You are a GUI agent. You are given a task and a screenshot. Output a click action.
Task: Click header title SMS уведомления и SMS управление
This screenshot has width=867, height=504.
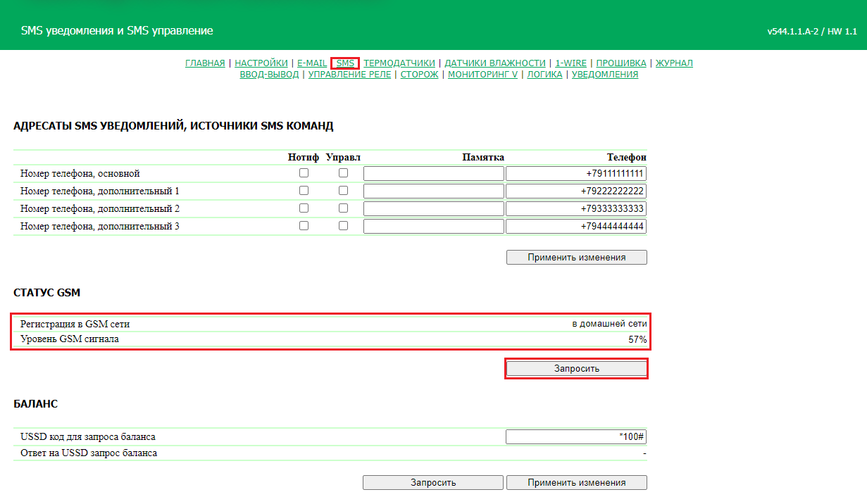point(117,31)
